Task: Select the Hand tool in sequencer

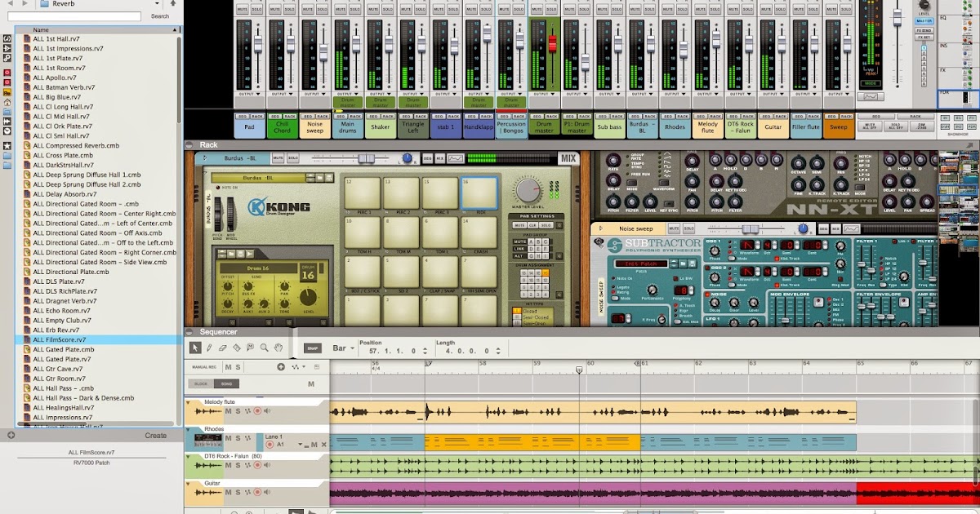Action: 278,348
